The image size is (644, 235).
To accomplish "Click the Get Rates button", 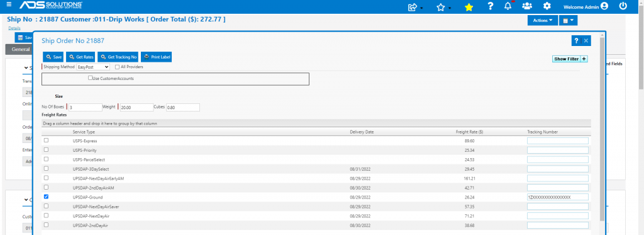I will (81, 57).
